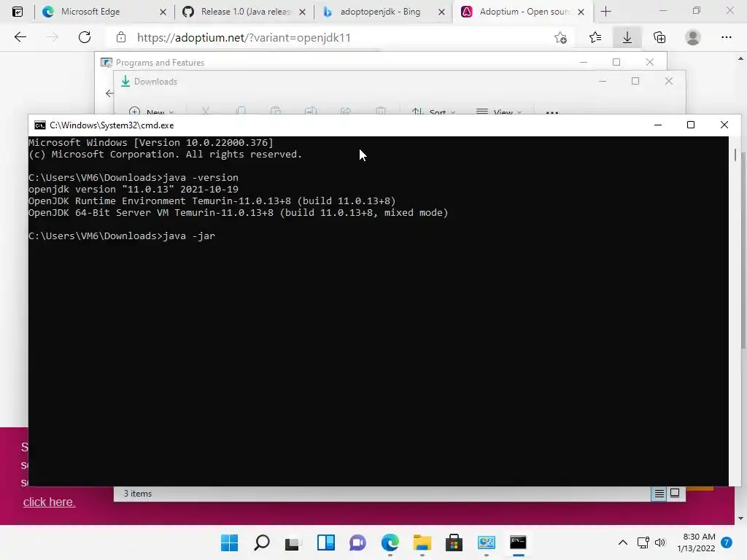Select the Adoptium tab
This screenshot has height=560, width=747.
coord(522,12)
